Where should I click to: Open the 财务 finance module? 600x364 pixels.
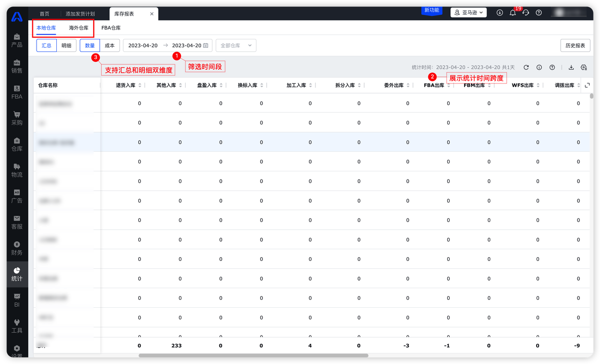[17, 248]
